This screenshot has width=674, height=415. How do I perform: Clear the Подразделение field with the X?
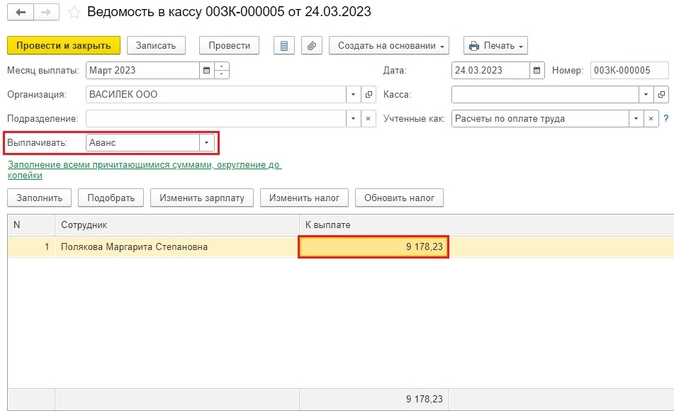tap(368, 119)
